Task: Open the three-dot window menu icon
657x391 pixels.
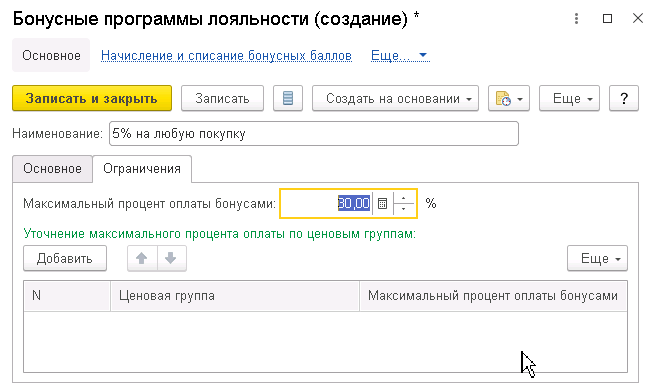Action: point(577,18)
